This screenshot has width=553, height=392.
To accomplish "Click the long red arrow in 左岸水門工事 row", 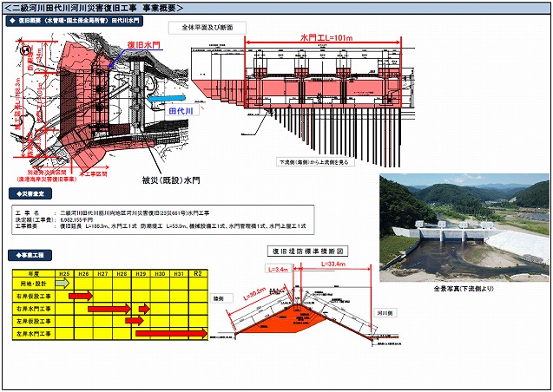I will [x=172, y=333].
